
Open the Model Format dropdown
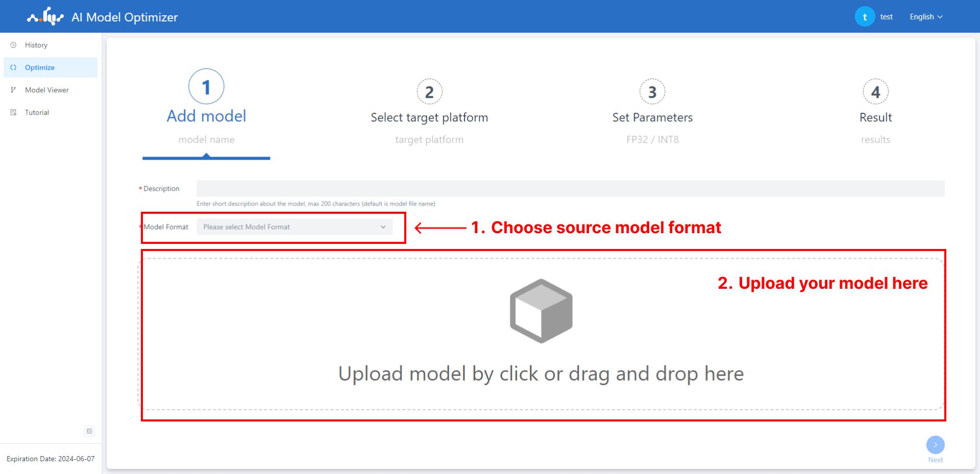click(x=294, y=227)
